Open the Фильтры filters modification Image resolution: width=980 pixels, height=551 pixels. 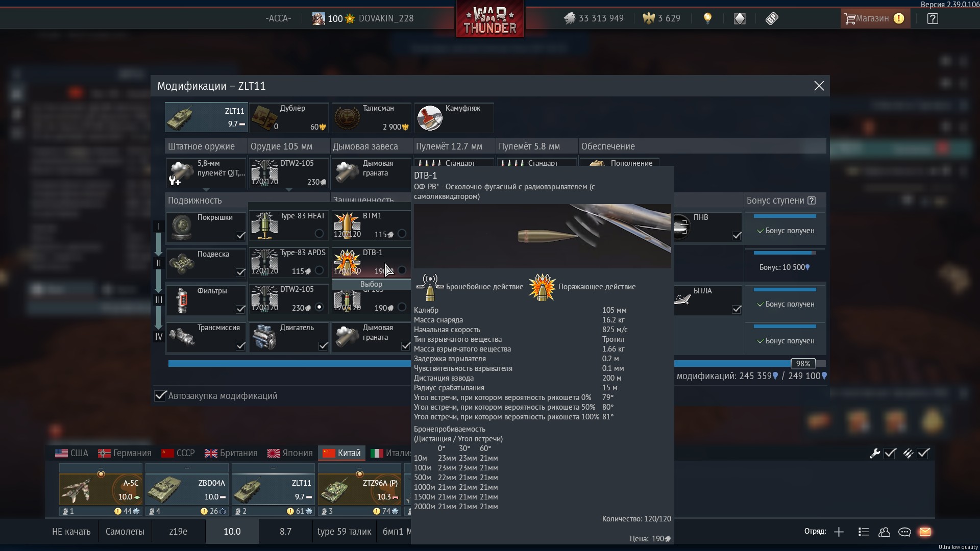(x=206, y=300)
